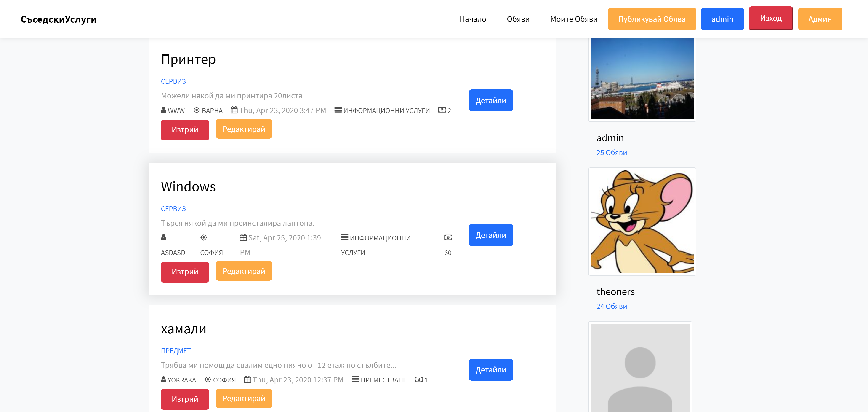868x412 pixels.
Task: Click the category list icon before ПРЕМЕСТВАНЕ
Action: 355,379
